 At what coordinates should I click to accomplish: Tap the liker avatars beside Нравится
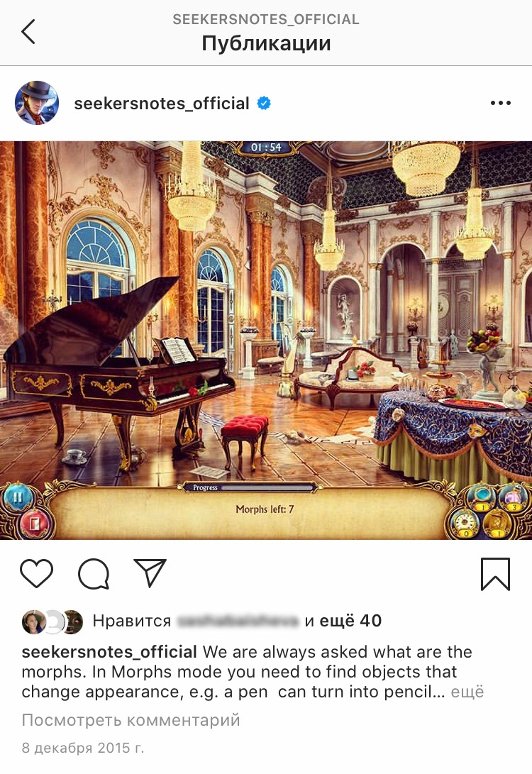[52, 621]
